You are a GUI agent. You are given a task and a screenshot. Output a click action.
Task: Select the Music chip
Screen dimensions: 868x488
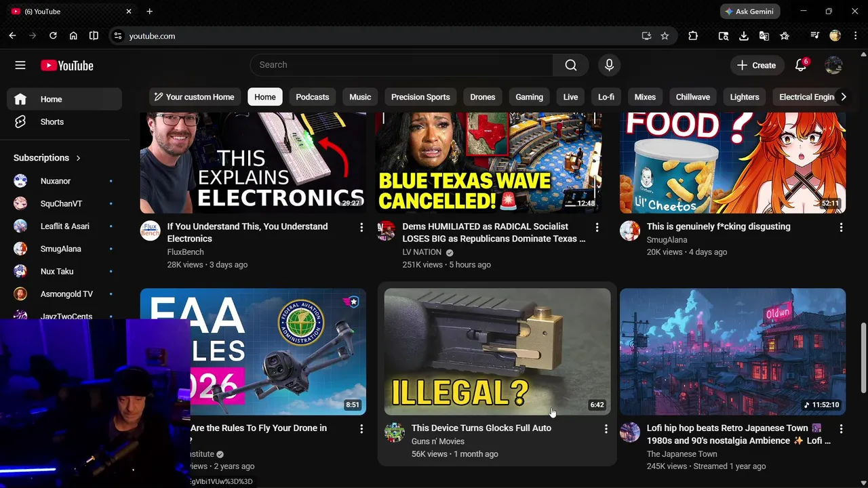click(x=360, y=97)
